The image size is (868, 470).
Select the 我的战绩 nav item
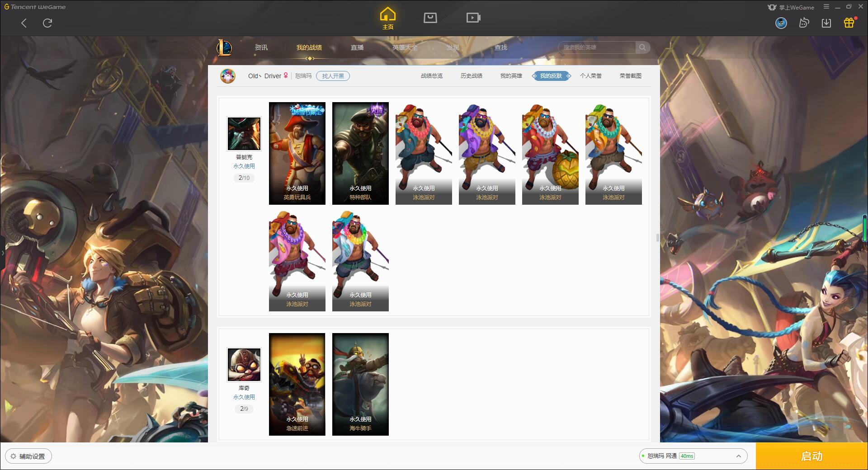309,47
